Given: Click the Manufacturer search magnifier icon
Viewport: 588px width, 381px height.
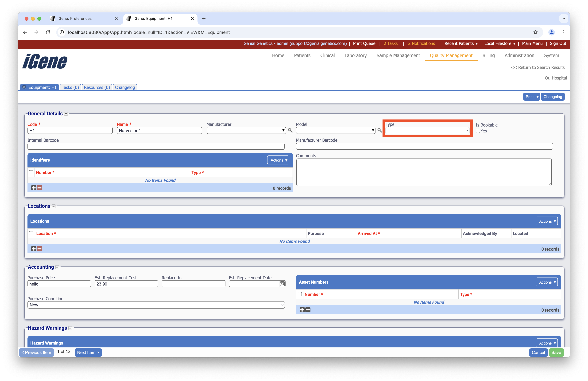Looking at the screenshot, I should pos(290,130).
